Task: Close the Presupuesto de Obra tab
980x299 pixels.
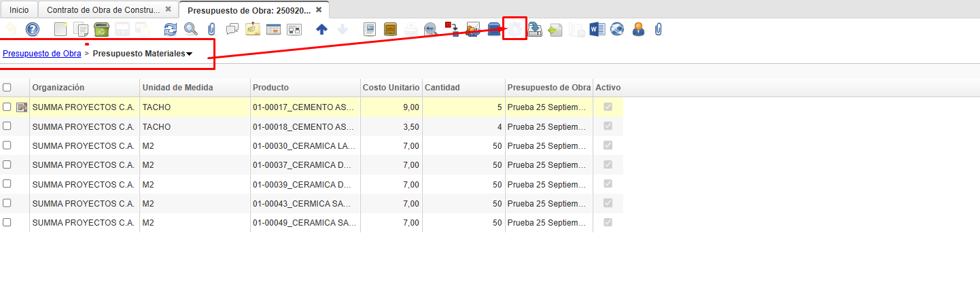Action: [319, 10]
